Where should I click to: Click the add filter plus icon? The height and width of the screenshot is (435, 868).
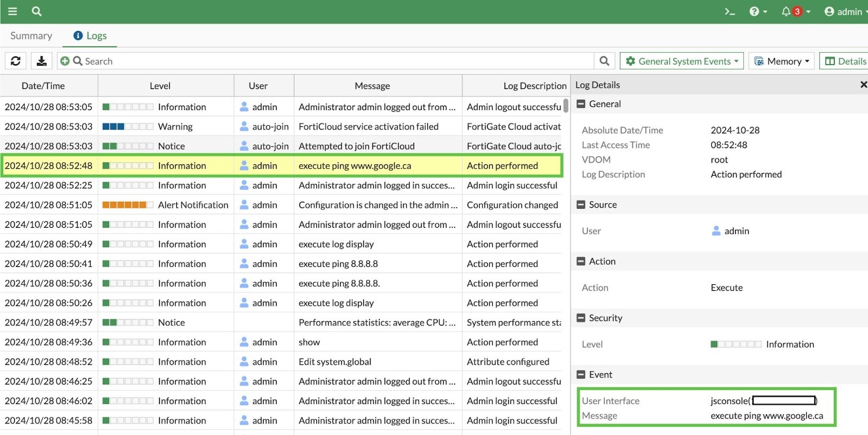point(65,61)
